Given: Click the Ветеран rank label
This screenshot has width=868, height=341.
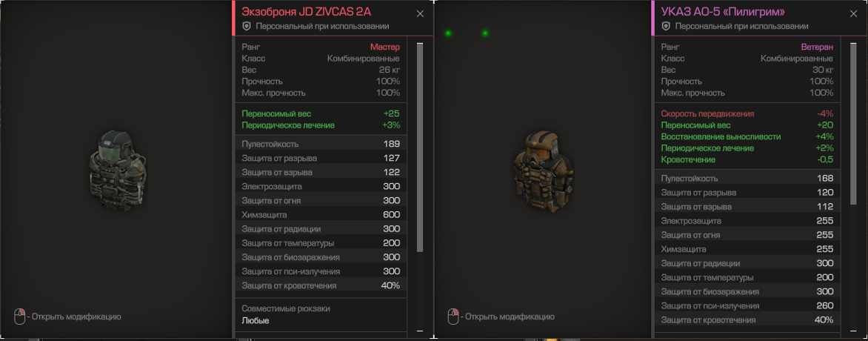Looking at the screenshot, I should click(817, 47).
